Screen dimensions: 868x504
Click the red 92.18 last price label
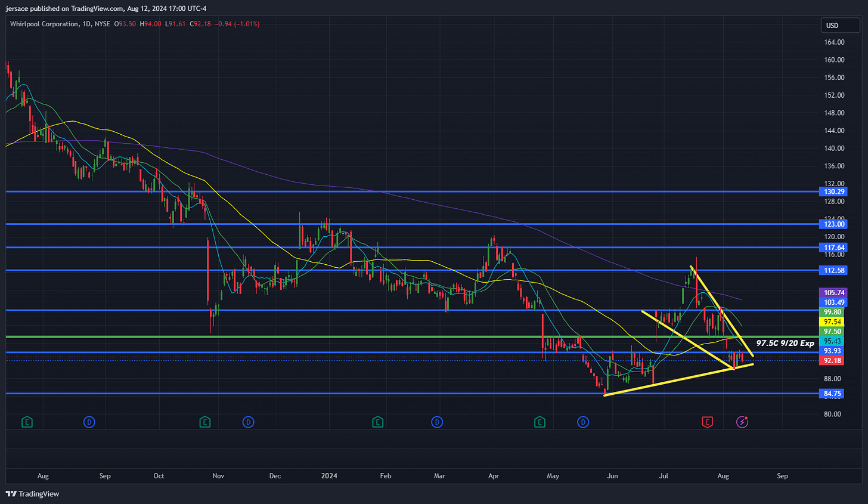[832, 360]
